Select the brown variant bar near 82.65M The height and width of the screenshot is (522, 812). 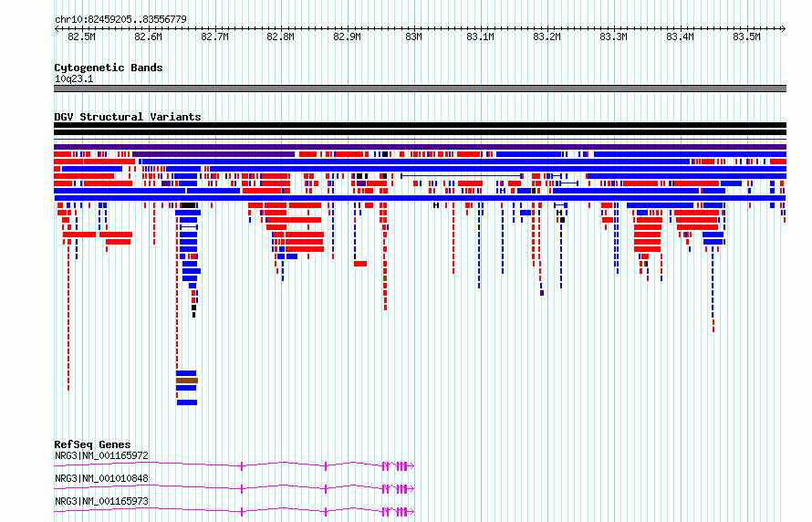[x=187, y=381]
